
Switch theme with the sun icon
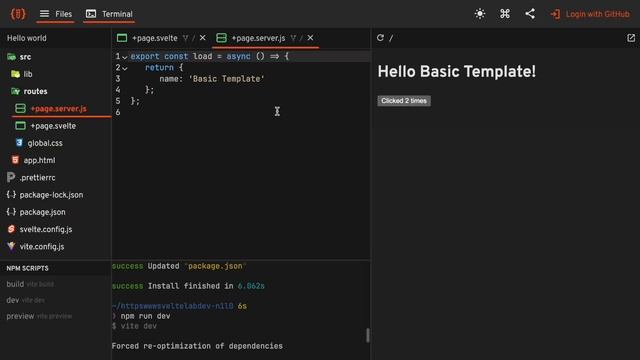click(x=480, y=14)
